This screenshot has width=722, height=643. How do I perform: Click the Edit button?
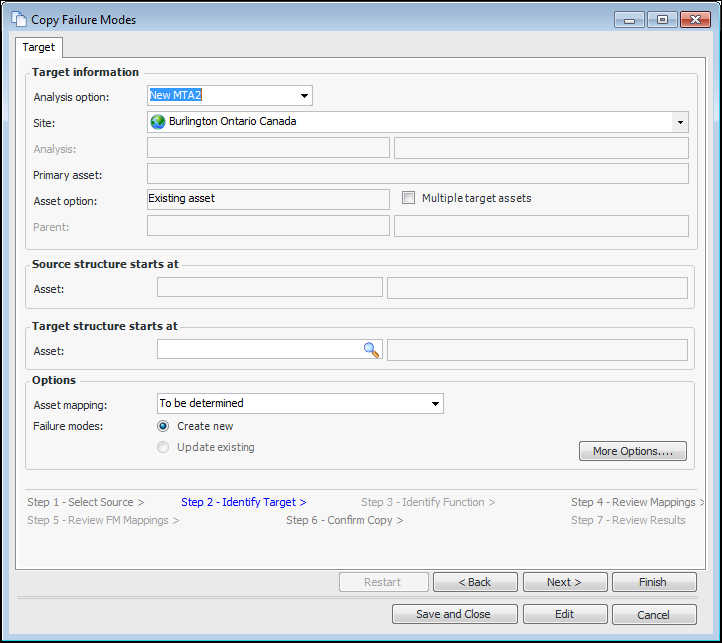click(x=565, y=614)
